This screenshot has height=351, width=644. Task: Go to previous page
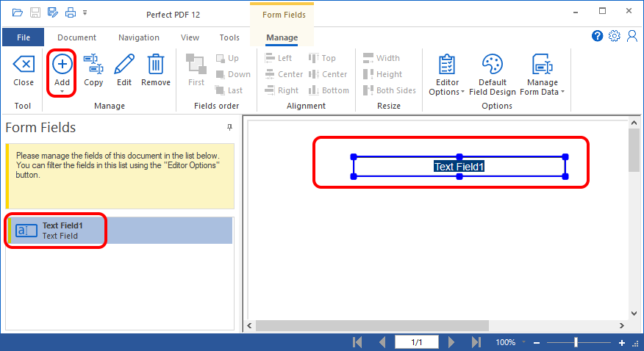(382, 342)
